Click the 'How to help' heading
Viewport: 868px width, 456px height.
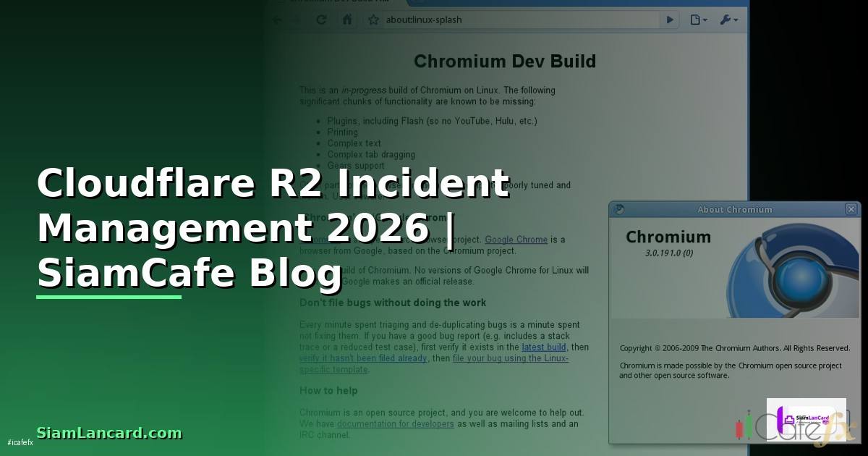tap(328, 390)
